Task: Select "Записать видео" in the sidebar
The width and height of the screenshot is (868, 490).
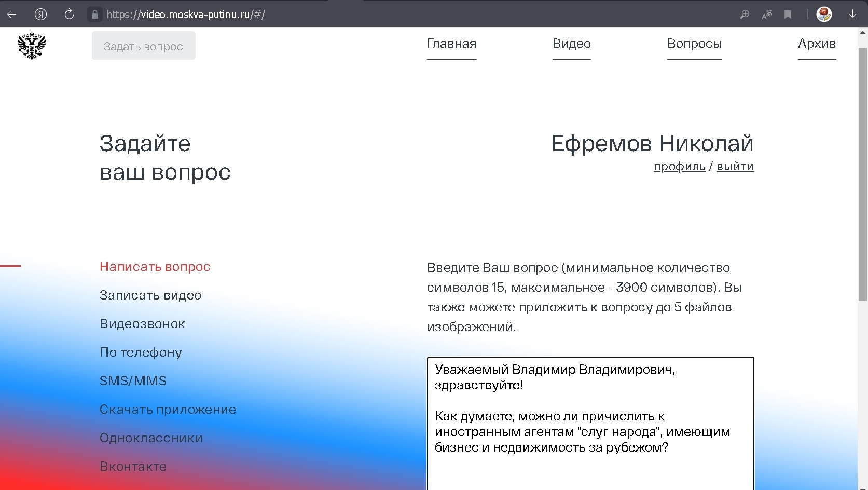Action: point(150,295)
